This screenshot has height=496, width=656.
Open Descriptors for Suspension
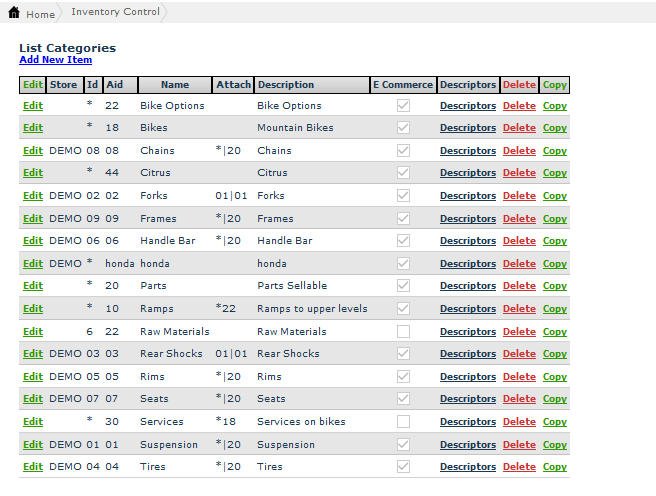(x=467, y=445)
